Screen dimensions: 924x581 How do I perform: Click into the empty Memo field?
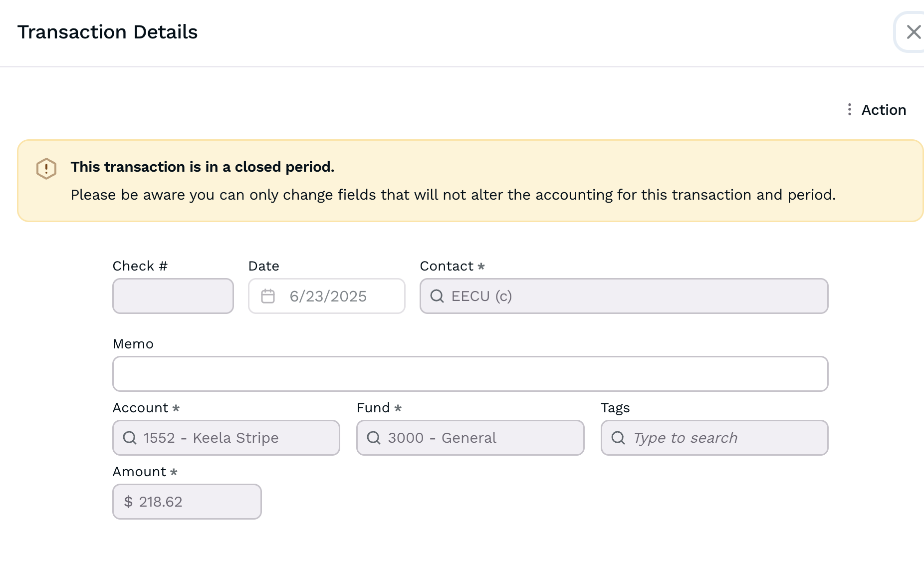(x=470, y=374)
